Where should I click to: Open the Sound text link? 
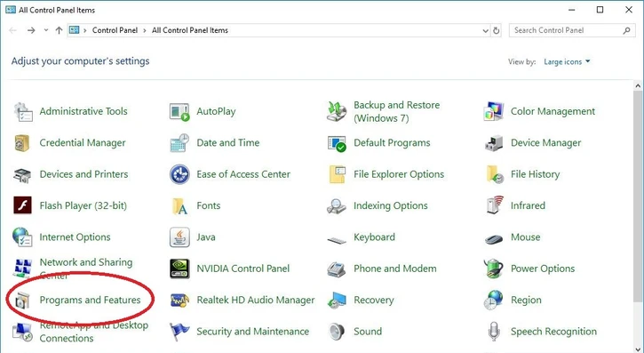pyautogui.click(x=368, y=332)
